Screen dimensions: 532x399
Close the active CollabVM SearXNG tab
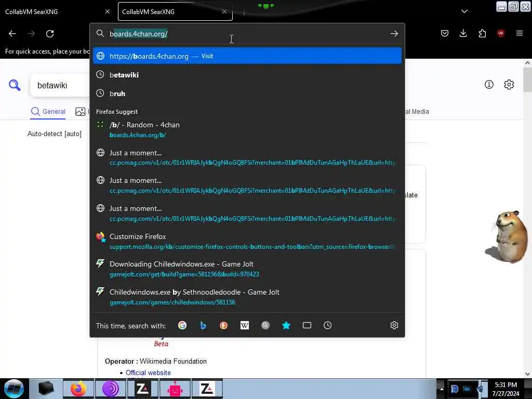[x=224, y=11]
